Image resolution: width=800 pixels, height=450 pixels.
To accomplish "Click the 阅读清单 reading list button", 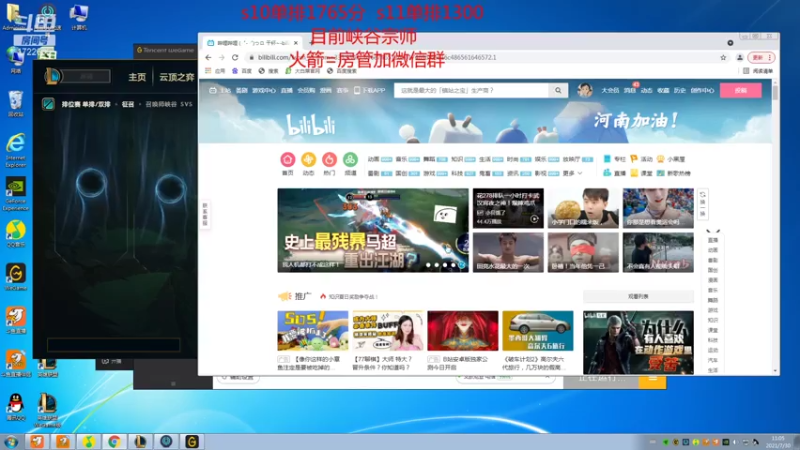I will [758, 71].
